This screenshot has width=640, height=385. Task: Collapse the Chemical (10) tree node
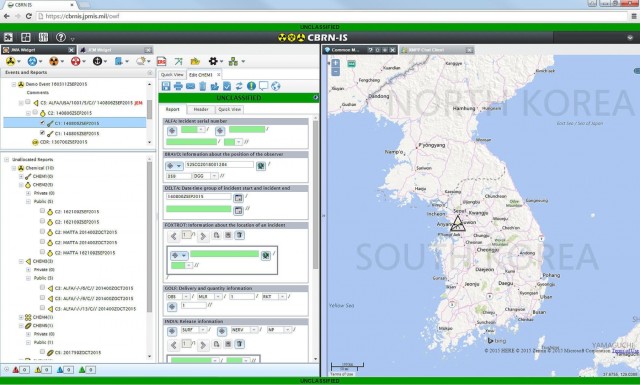(14, 168)
